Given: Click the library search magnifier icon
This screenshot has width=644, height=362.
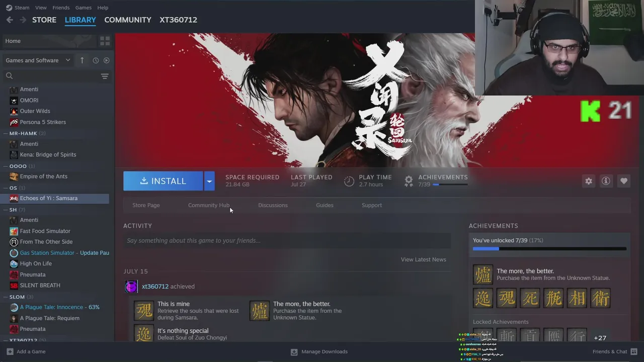Looking at the screenshot, I should [9, 76].
